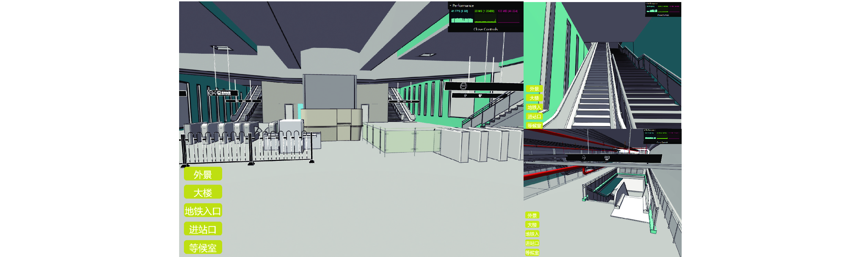Click Close Controls in the main hall view

(485, 29)
